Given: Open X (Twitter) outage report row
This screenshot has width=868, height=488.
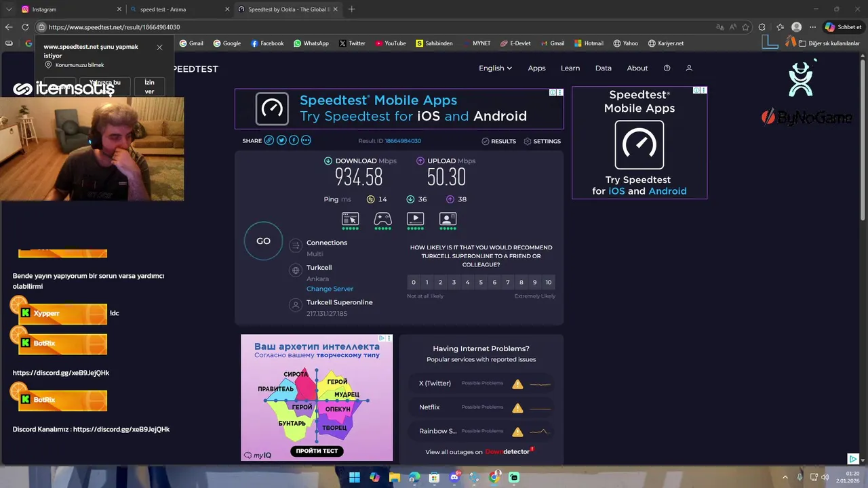Looking at the screenshot, I should tap(481, 383).
